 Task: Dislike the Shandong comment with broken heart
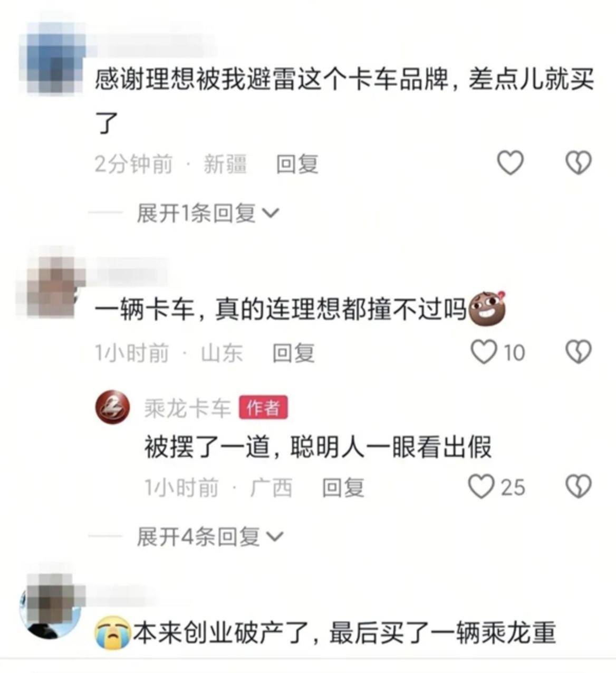tap(579, 352)
